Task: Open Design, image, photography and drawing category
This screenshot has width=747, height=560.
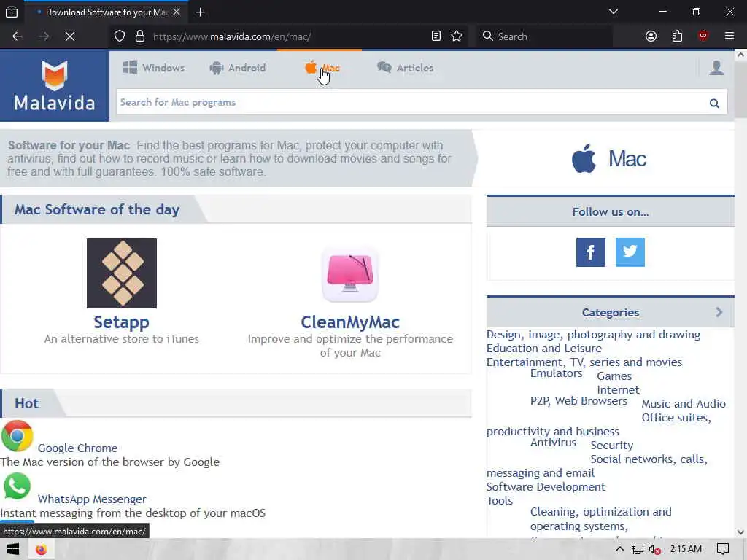Action: tap(593, 334)
